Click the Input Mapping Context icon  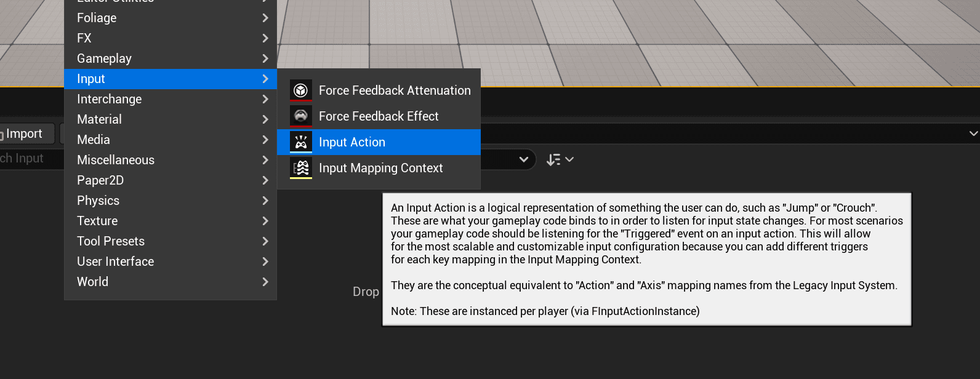tap(301, 168)
